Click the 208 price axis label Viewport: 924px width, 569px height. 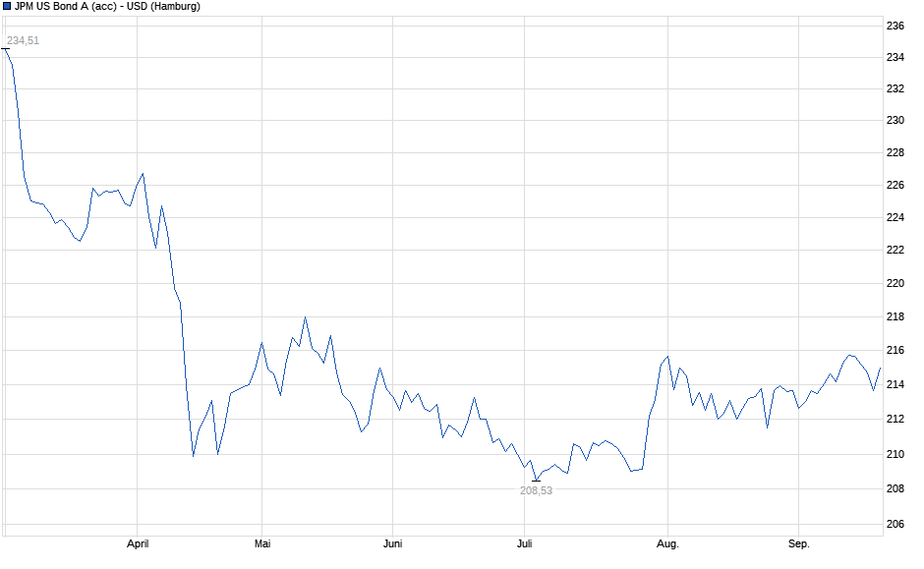click(895, 488)
